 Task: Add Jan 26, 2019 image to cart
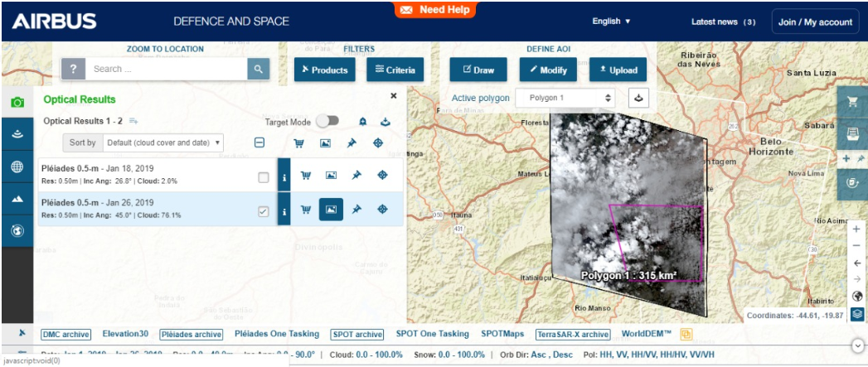[305, 210]
